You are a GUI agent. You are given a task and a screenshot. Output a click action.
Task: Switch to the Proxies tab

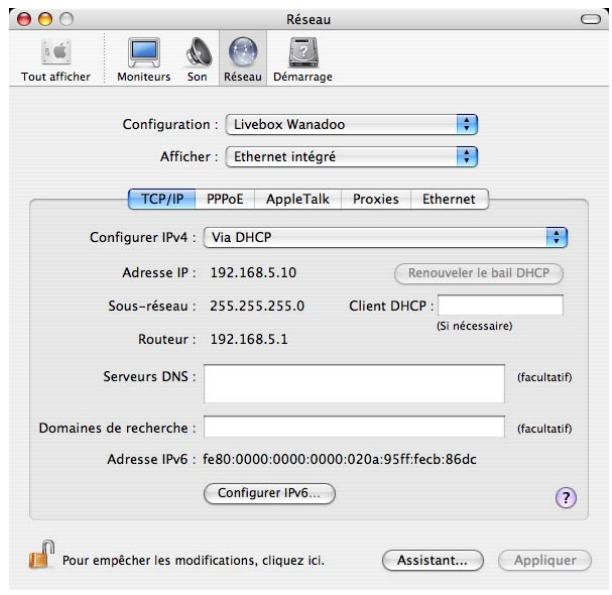point(376,199)
